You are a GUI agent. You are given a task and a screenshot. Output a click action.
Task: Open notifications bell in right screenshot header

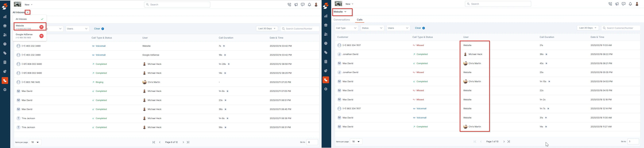click(631, 4)
